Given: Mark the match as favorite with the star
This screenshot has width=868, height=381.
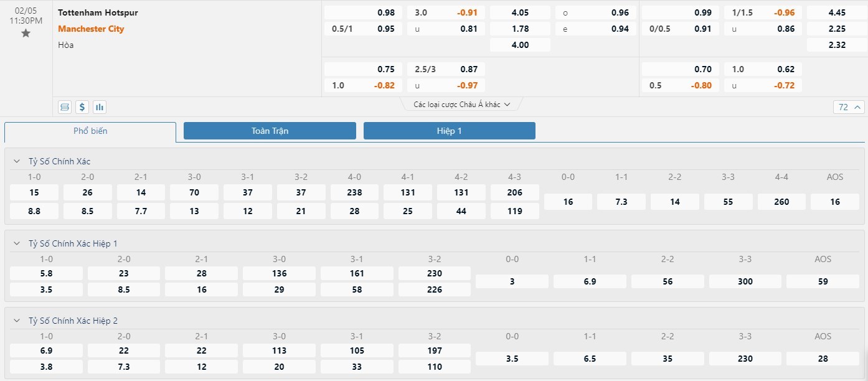Looking at the screenshot, I should 26,34.
